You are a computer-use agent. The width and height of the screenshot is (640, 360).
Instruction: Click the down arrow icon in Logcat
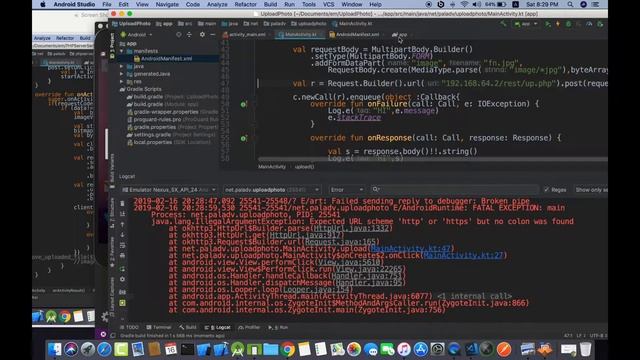point(122,235)
